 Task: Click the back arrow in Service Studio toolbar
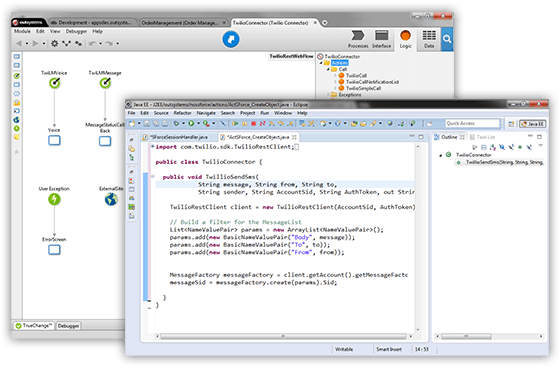pyautogui.click(x=19, y=44)
